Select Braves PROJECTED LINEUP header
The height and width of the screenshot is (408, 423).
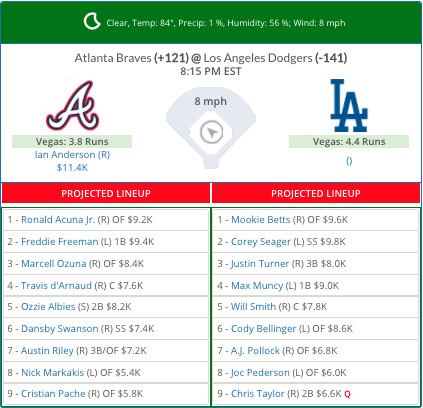click(106, 193)
